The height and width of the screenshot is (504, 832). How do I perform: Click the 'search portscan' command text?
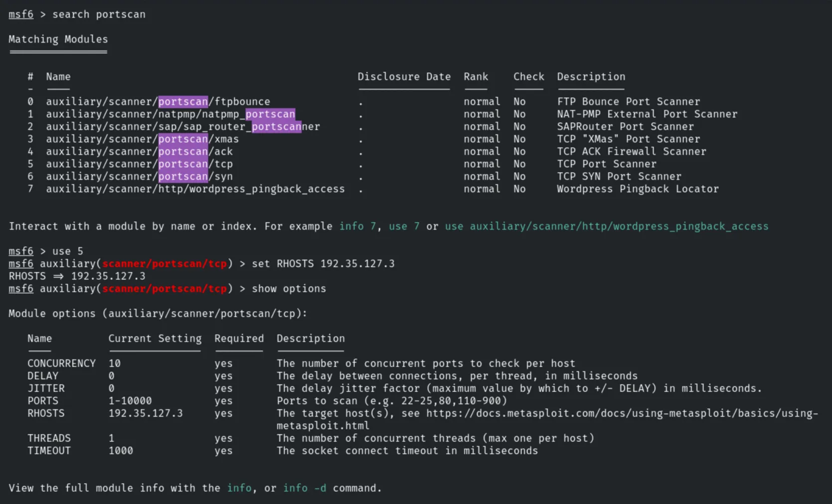(99, 14)
